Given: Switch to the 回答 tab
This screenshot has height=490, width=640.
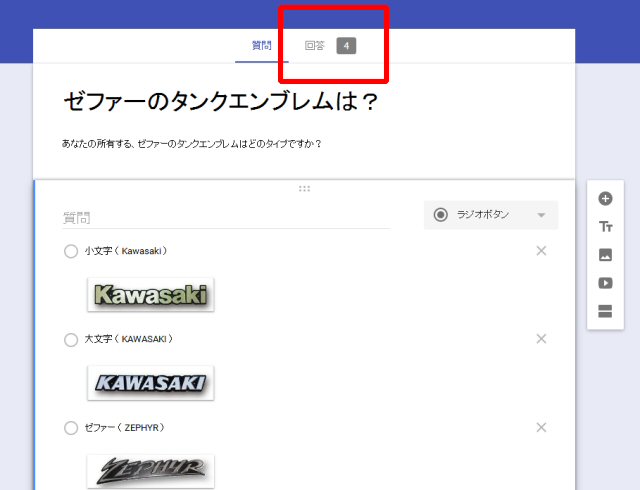Looking at the screenshot, I should [315, 45].
